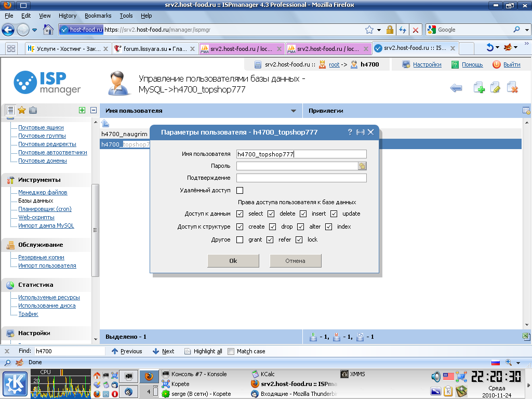Click the Выйти logout link

512,64
